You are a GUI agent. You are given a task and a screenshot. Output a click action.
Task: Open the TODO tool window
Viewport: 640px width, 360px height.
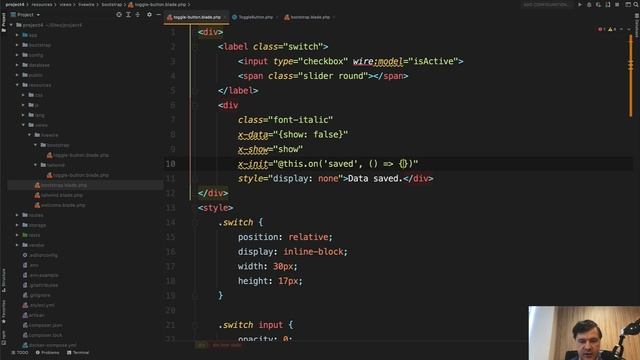tap(20, 353)
